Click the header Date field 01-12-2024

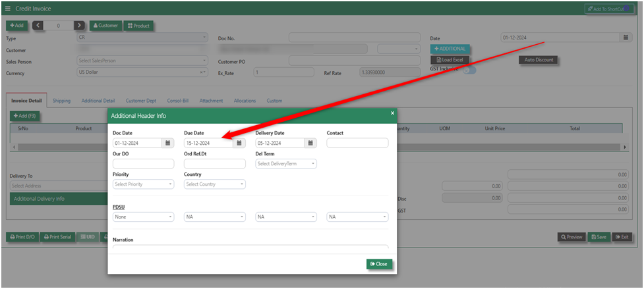point(560,38)
